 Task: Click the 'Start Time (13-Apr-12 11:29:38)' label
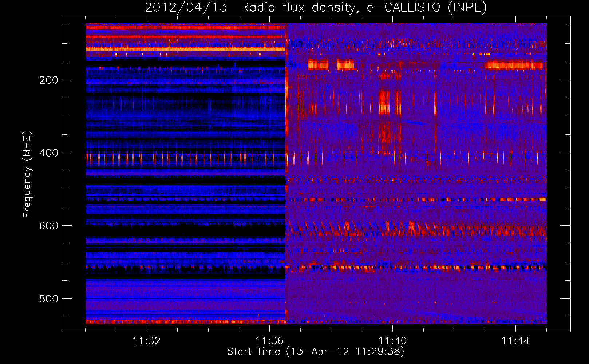coord(316,352)
